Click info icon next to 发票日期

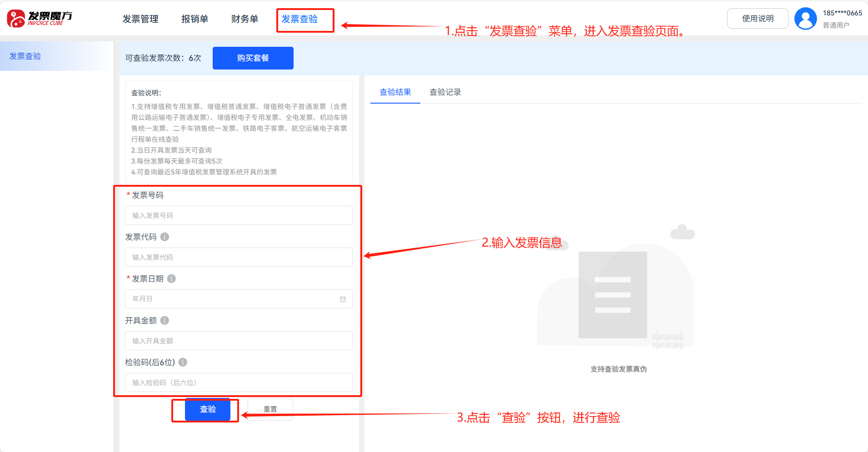tap(171, 278)
